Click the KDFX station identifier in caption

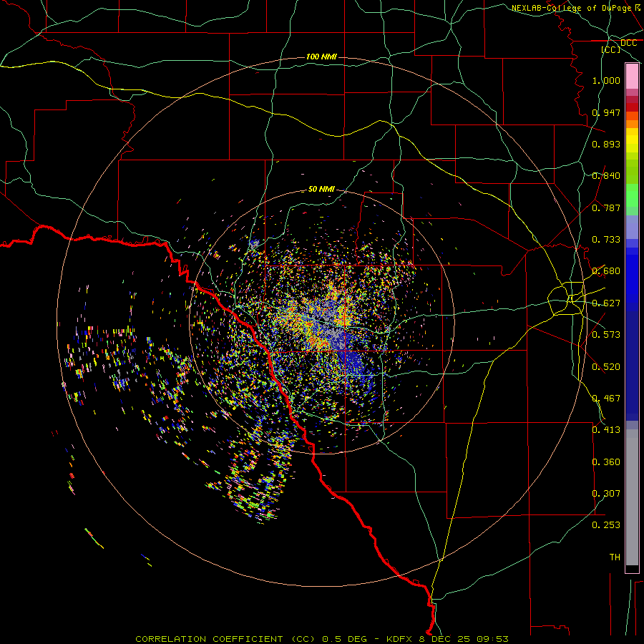[399, 639]
